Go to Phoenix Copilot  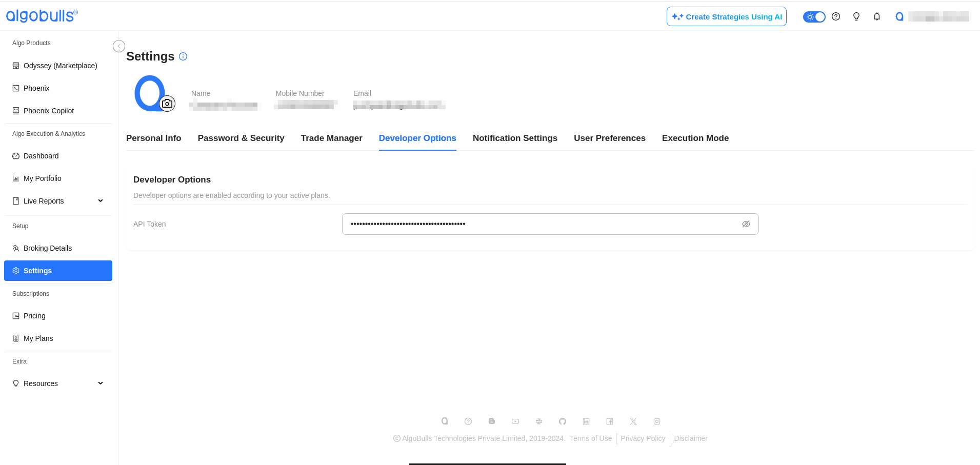pos(58,111)
